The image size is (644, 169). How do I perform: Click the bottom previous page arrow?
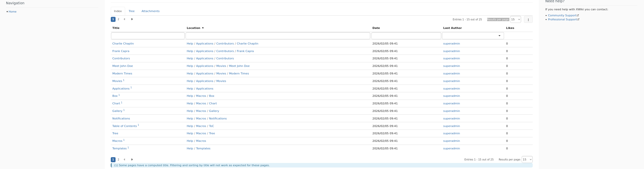click(124, 159)
